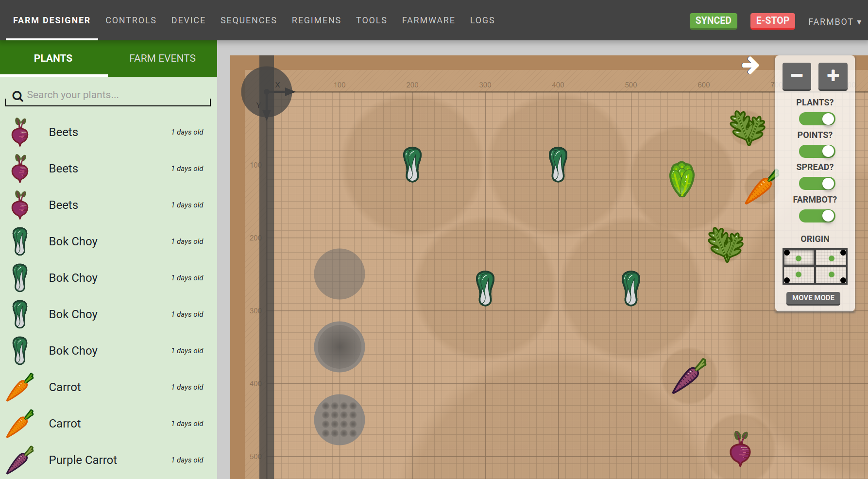Image resolution: width=868 pixels, height=479 pixels.
Task: Disable the POINTS? layer toggle
Action: pyautogui.click(x=817, y=151)
